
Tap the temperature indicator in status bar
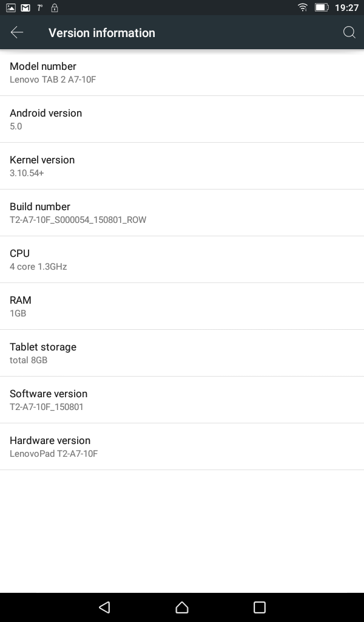39,7
